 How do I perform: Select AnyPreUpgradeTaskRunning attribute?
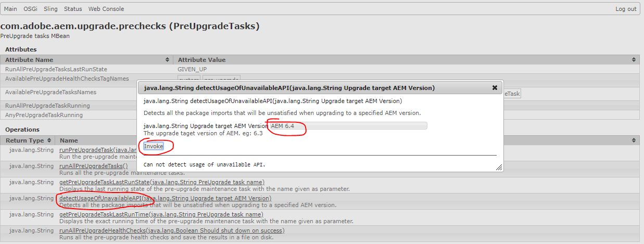coord(44,114)
